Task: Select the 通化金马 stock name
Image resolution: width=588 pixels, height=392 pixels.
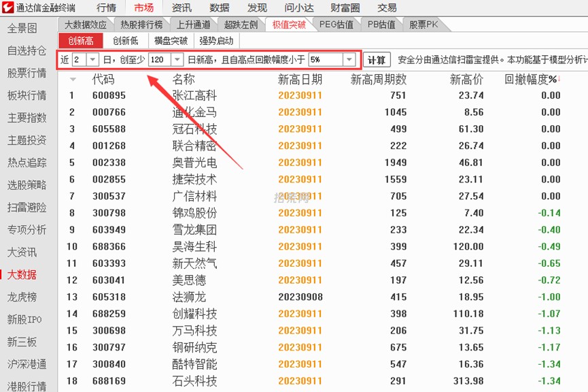Action: (x=194, y=112)
